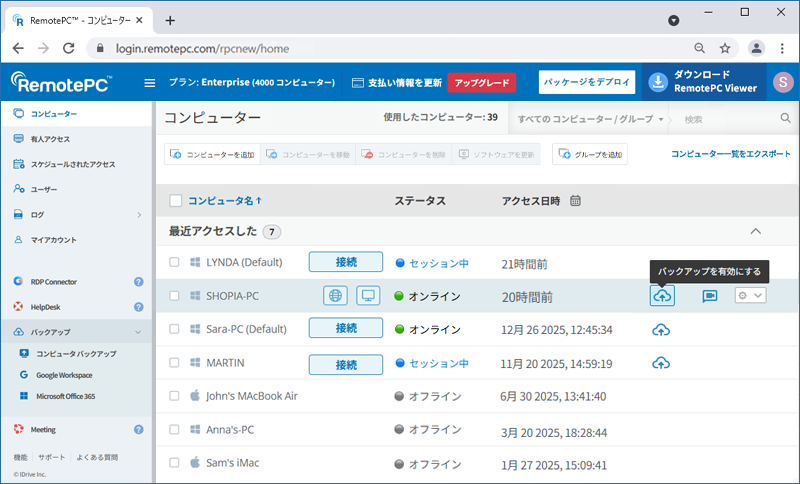Collapse the recently accessed section
This screenshot has height=484, width=800.
pos(756,231)
